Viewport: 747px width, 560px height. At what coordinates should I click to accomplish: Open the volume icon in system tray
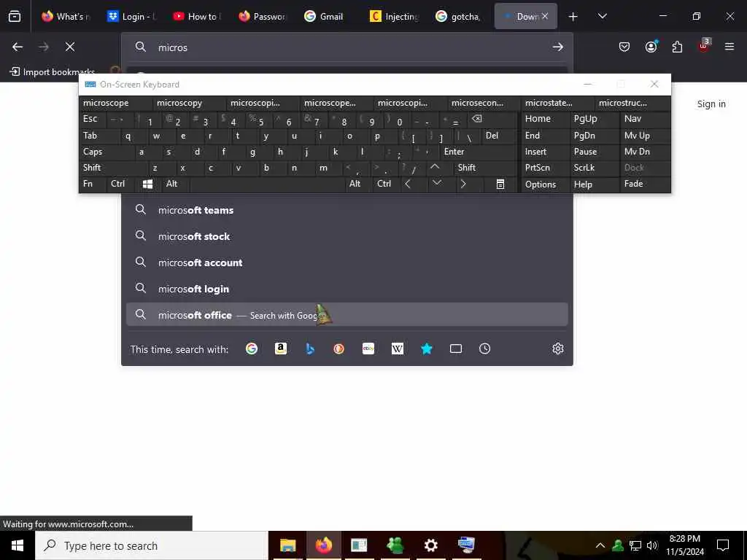pyautogui.click(x=652, y=545)
